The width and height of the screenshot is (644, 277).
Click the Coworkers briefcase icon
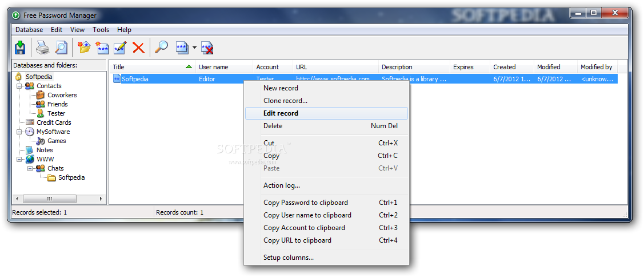[41, 95]
